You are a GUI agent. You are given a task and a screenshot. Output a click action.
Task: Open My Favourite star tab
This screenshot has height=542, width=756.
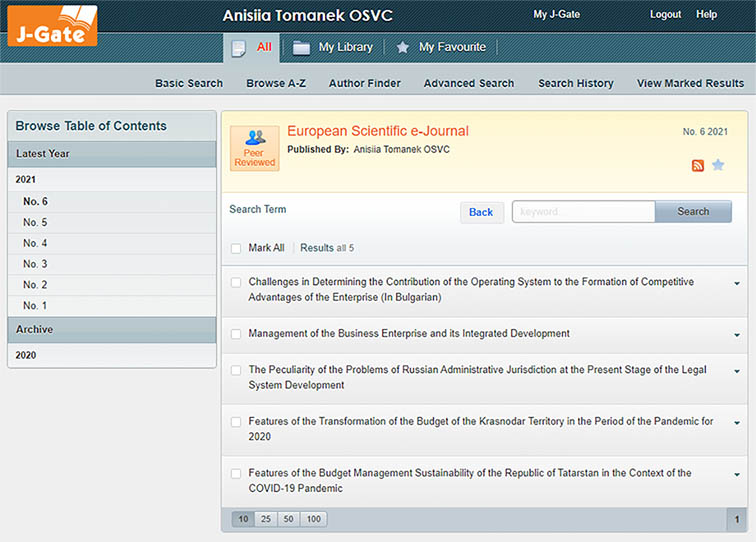(x=441, y=47)
